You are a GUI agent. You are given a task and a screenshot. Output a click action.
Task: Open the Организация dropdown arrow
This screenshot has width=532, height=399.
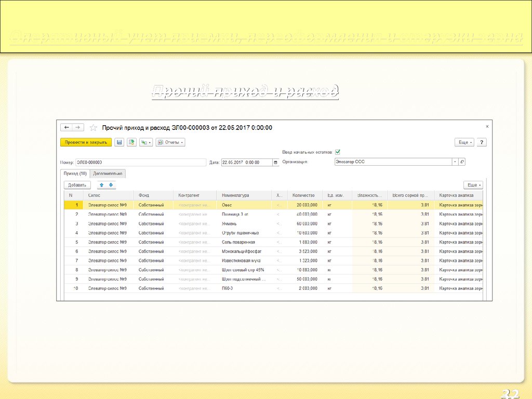(455, 162)
